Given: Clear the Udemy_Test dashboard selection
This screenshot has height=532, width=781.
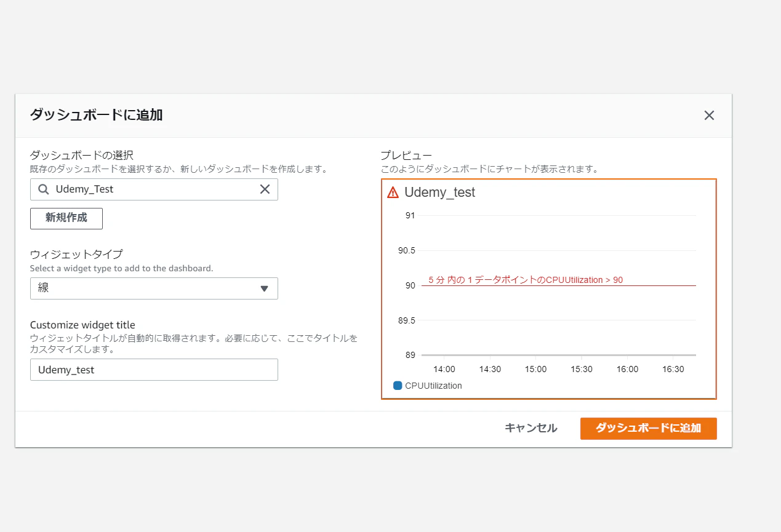Looking at the screenshot, I should pos(265,189).
